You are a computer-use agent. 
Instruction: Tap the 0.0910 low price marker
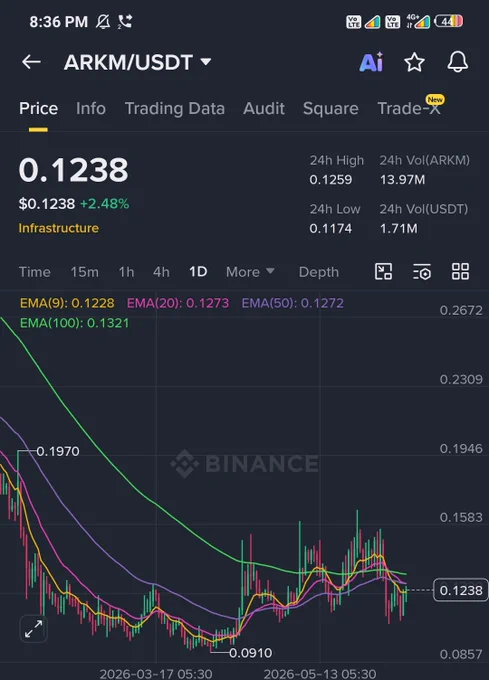click(x=251, y=653)
